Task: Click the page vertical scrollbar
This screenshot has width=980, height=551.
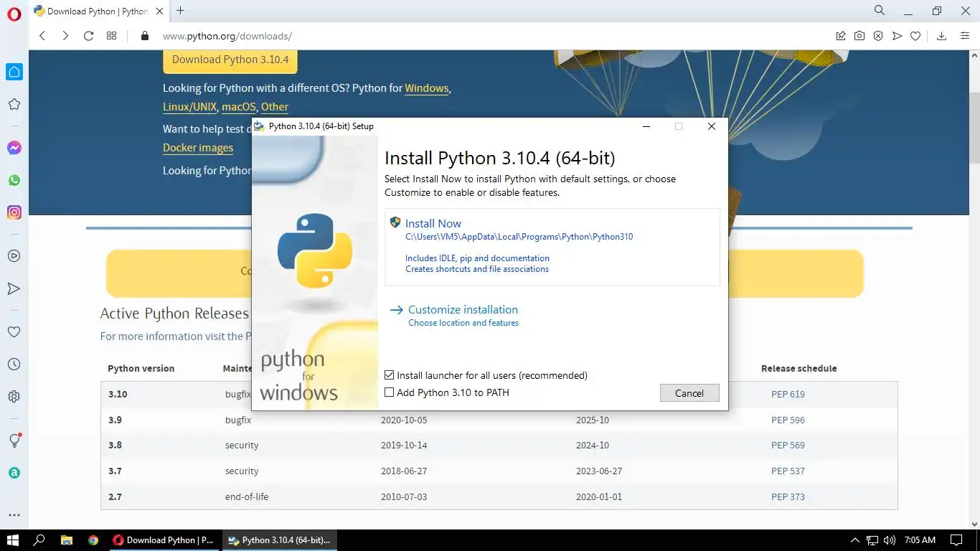Action: (x=974, y=129)
